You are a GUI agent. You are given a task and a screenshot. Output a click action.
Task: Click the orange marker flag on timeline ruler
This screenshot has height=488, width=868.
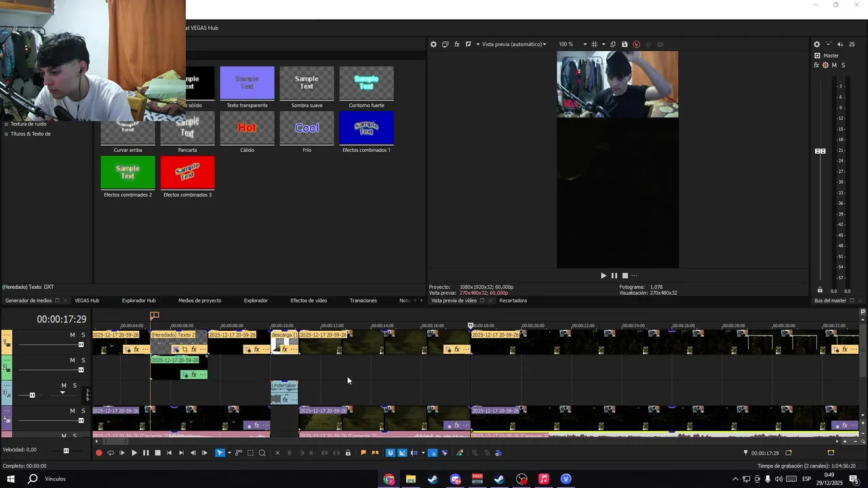tap(155, 315)
